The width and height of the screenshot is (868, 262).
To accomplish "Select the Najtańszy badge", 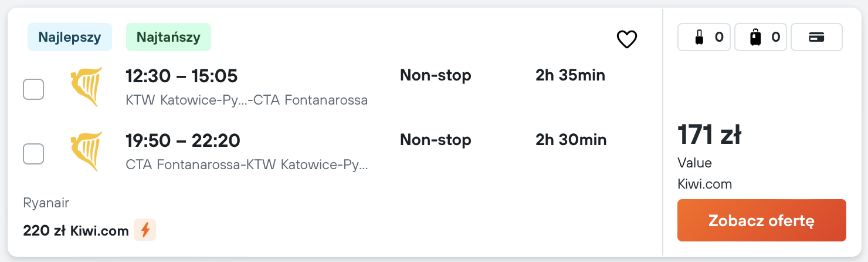I will pos(168,38).
